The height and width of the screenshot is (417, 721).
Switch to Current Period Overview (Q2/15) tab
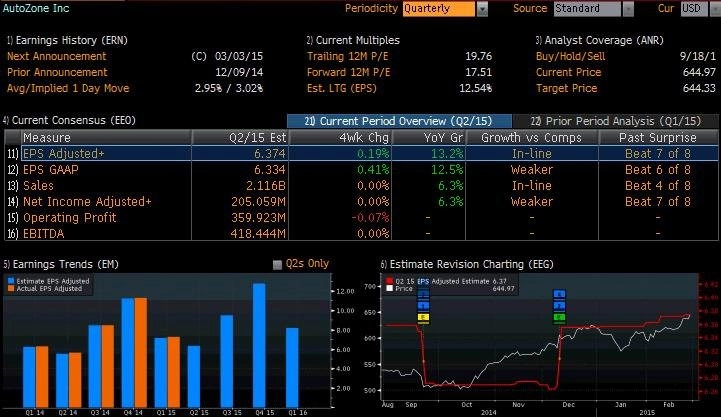click(x=399, y=121)
